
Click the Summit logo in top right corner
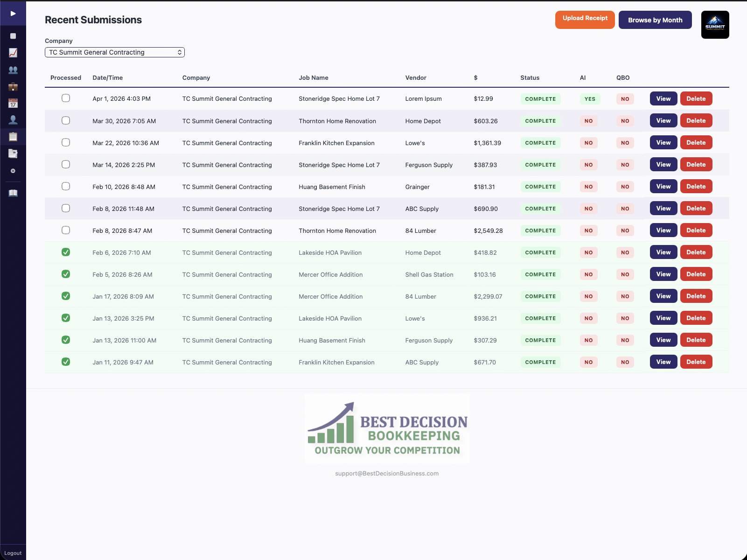pos(715,24)
